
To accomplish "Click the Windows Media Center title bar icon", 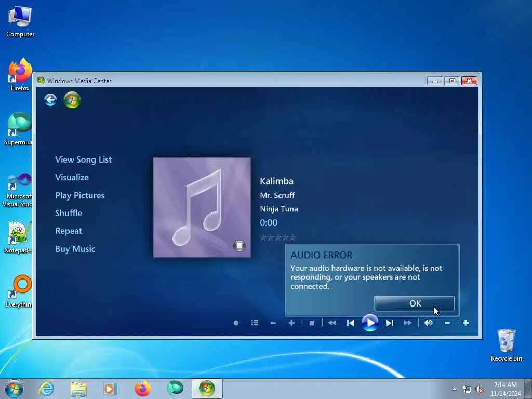I will pos(41,81).
